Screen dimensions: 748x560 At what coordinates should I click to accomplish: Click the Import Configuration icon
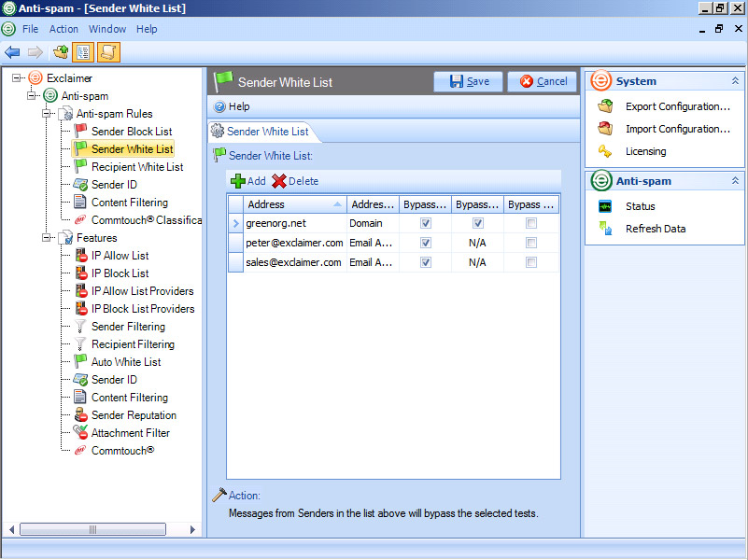(x=605, y=128)
